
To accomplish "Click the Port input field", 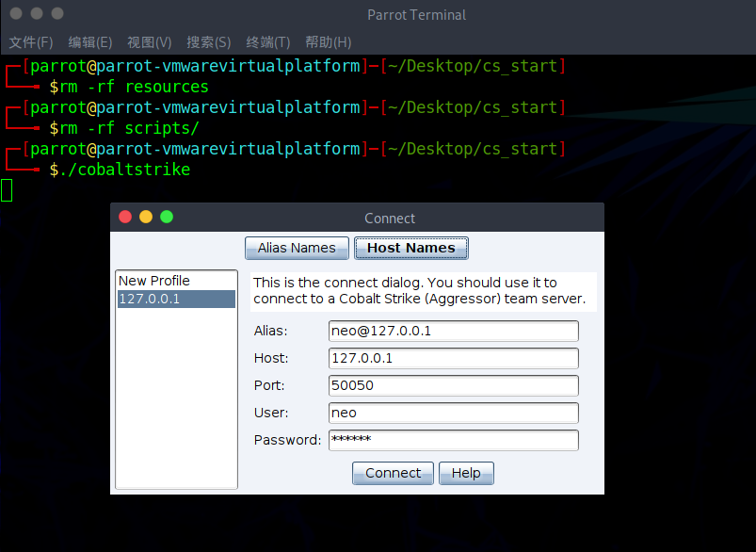I will pos(453,385).
